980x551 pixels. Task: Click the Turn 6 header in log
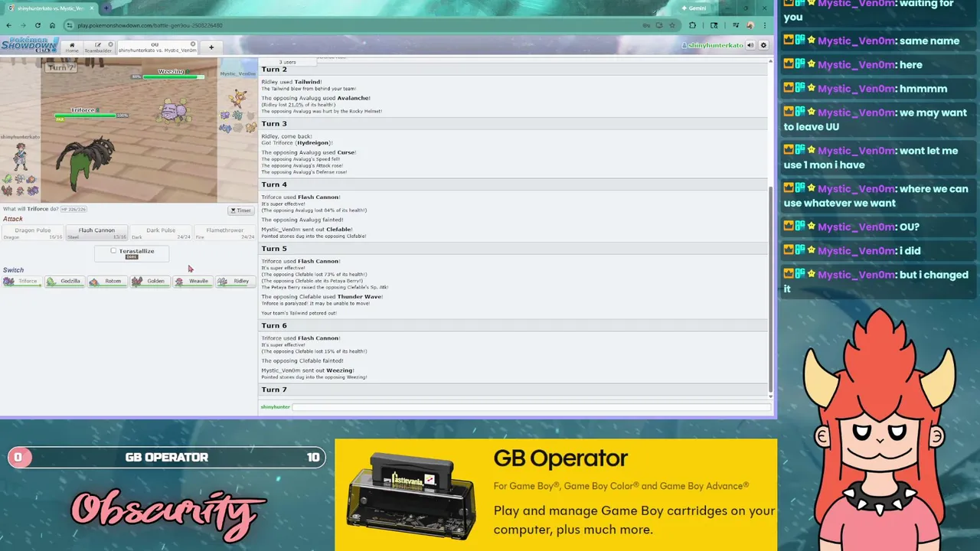[x=274, y=325]
